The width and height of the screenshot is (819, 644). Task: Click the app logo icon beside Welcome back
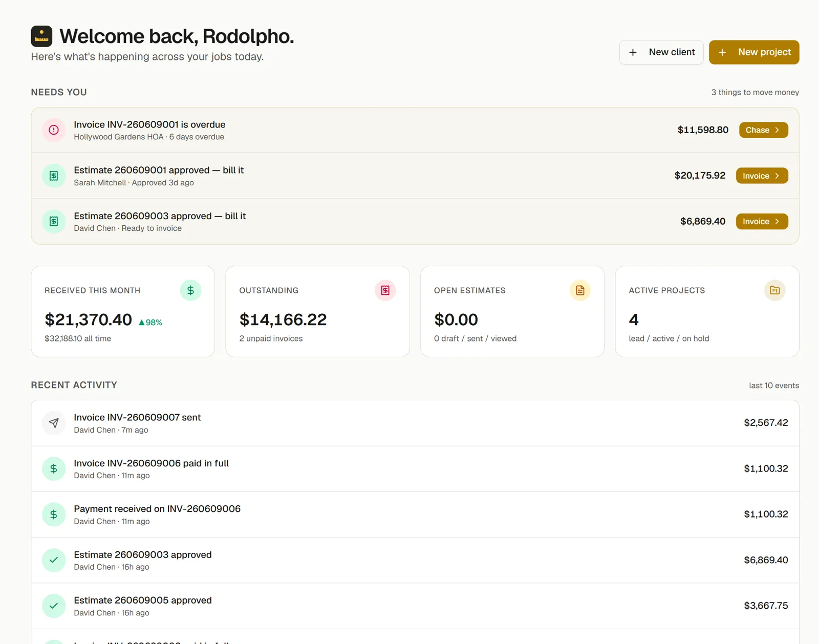point(41,36)
